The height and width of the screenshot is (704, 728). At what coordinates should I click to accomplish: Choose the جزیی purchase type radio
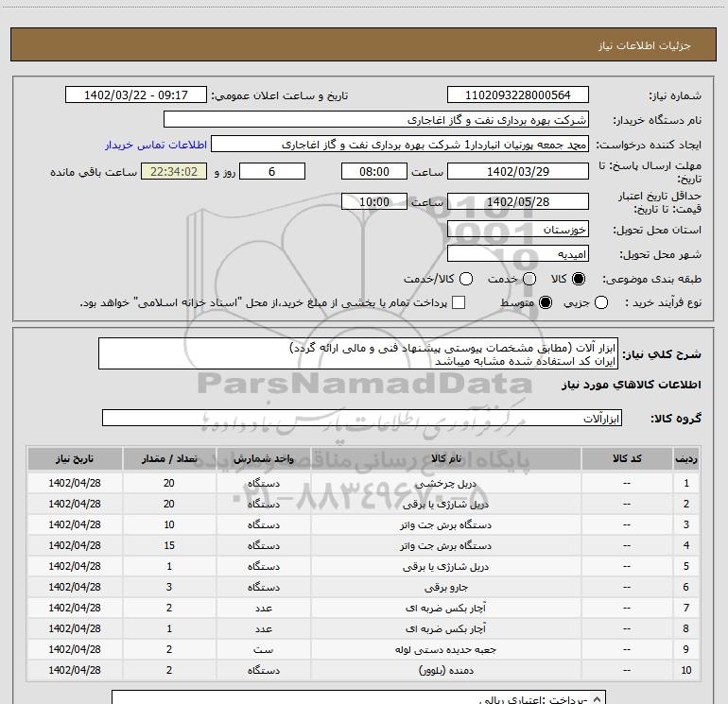point(601,302)
